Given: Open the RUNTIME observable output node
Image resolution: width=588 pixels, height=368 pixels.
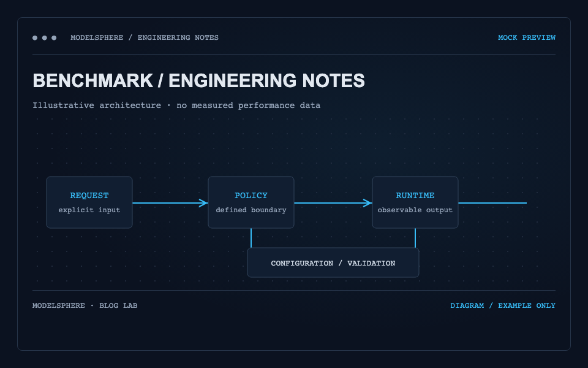Looking at the screenshot, I should pyautogui.click(x=415, y=202).
